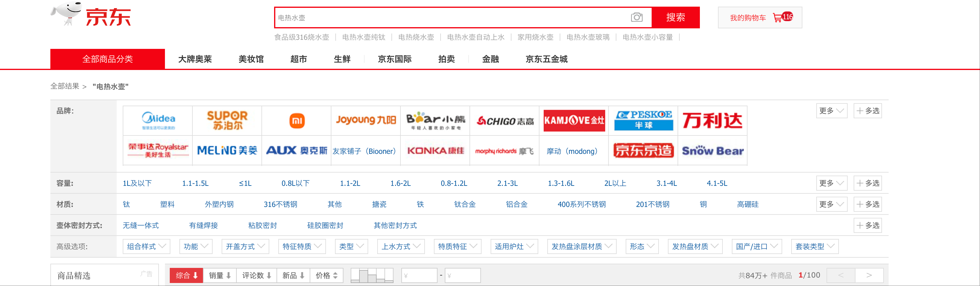980x286 pixels.
Task: Select the Xiaomi brand logo
Action: (x=297, y=121)
